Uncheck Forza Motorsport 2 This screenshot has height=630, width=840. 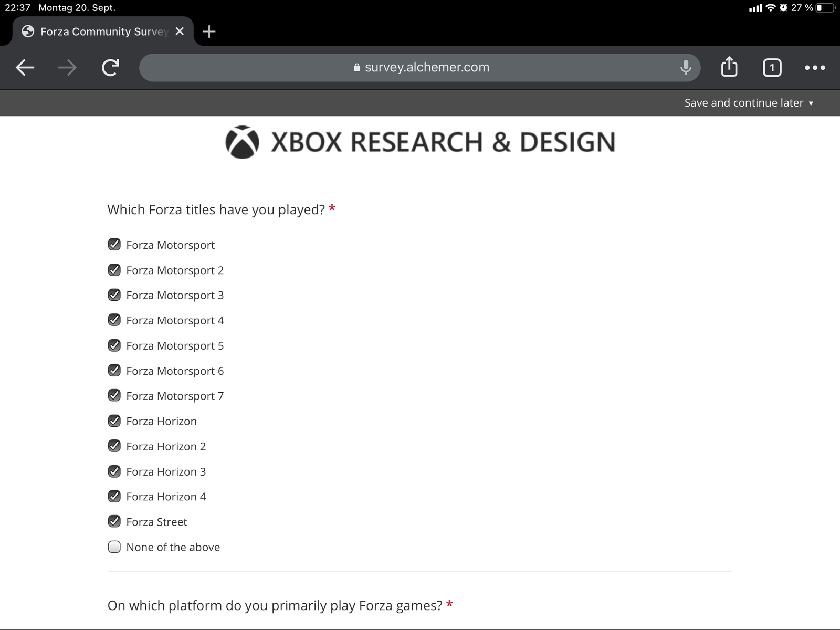[x=114, y=270]
